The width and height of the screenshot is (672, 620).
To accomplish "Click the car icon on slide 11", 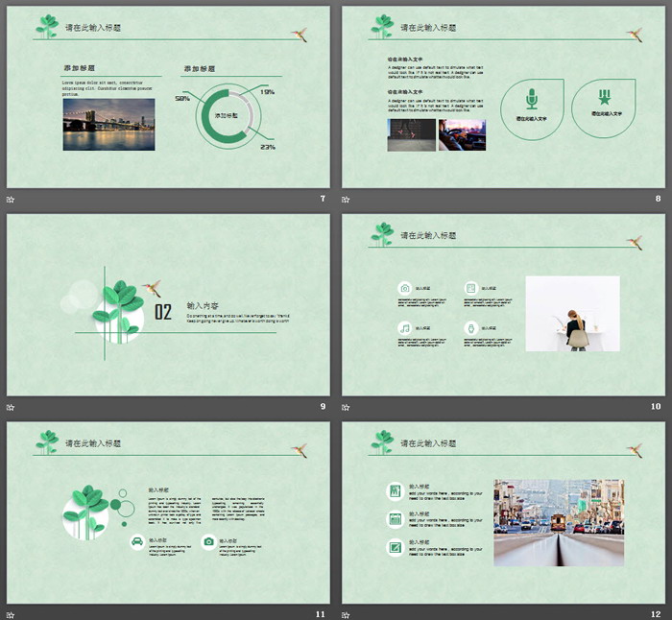I will click(x=137, y=541).
